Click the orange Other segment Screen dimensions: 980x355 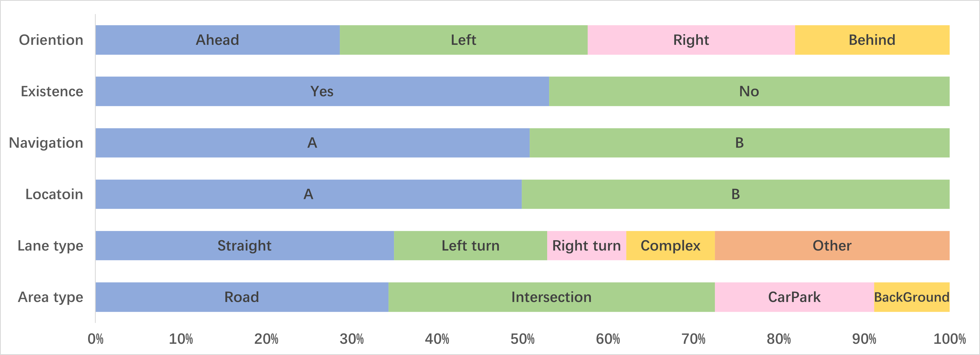(832, 245)
